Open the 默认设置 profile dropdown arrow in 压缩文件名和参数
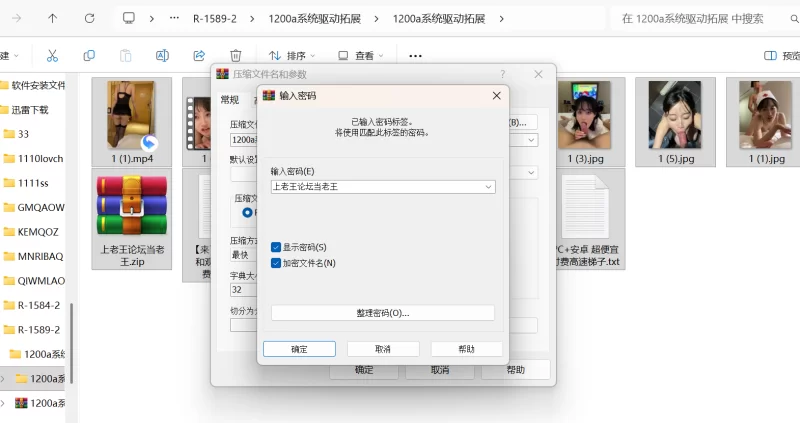The width and height of the screenshot is (800, 423). (x=531, y=172)
